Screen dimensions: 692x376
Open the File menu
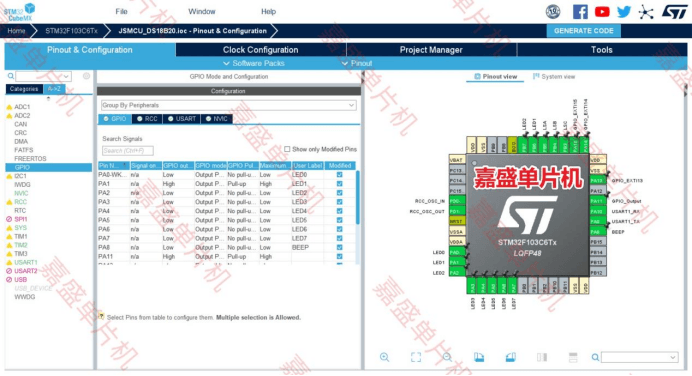tap(121, 11)
